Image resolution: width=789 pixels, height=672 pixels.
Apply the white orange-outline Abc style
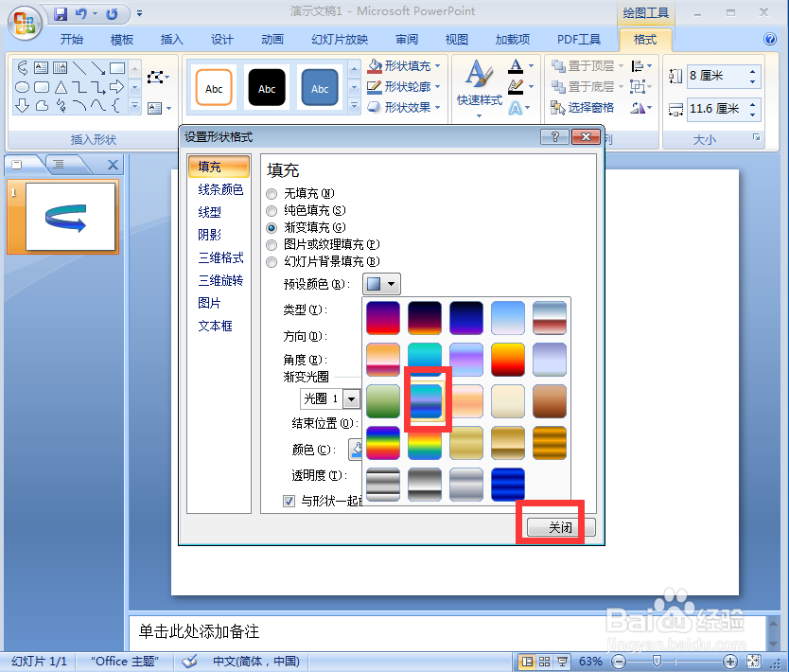[x=214, y=88]
